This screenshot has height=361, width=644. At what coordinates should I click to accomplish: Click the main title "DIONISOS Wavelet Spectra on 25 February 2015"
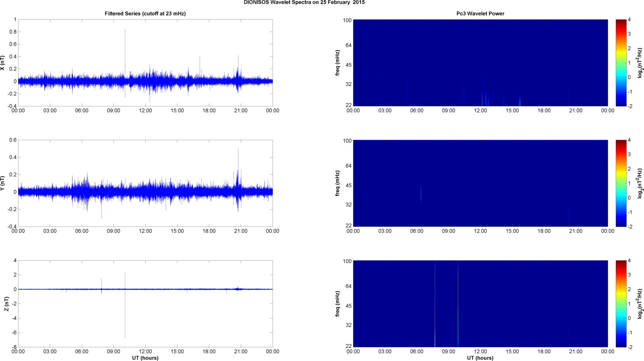click(304, 3)
